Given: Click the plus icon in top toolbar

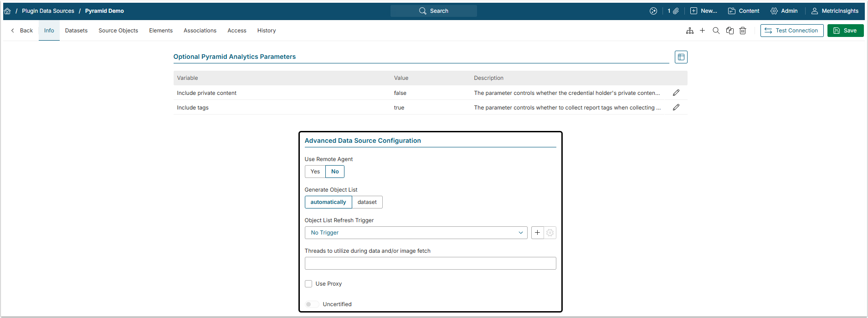Looking at the screenshot, I should click(x=702, y=31).
